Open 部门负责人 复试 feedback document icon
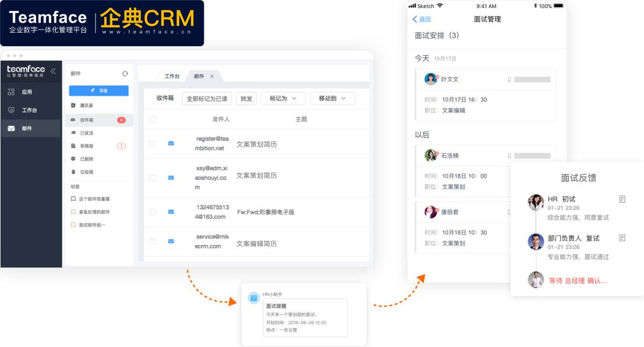Image resolution: width=644 pixels, height=347 pixels. [x=622, y=237]
